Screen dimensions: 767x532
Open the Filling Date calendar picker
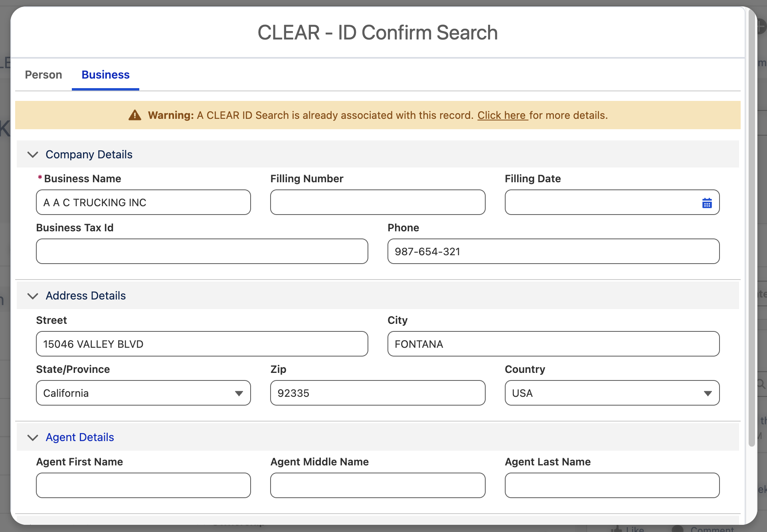[707, 203]
